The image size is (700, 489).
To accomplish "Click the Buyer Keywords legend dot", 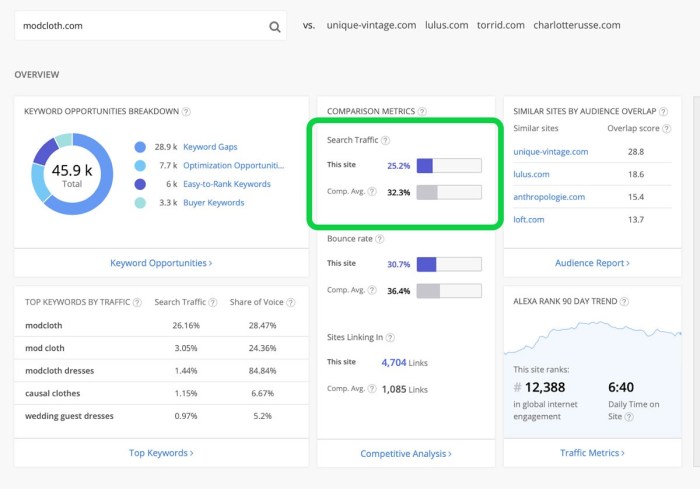I will 140,203.
